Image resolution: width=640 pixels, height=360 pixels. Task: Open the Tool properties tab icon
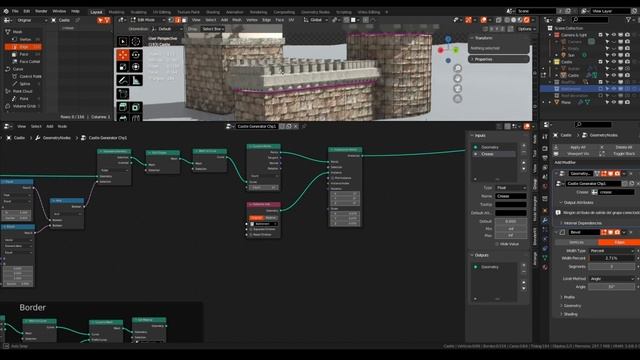click(545, 137)
